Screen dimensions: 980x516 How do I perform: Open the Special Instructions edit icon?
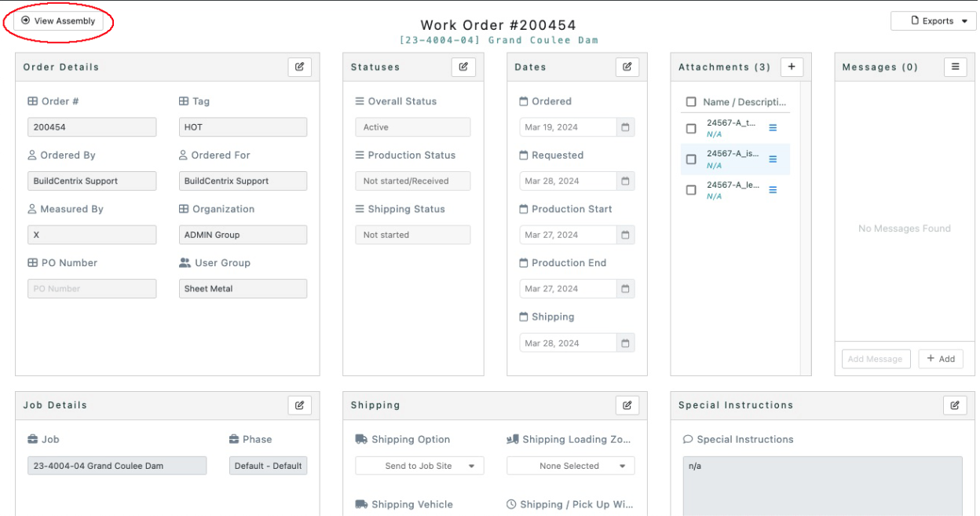coord(955,405)
